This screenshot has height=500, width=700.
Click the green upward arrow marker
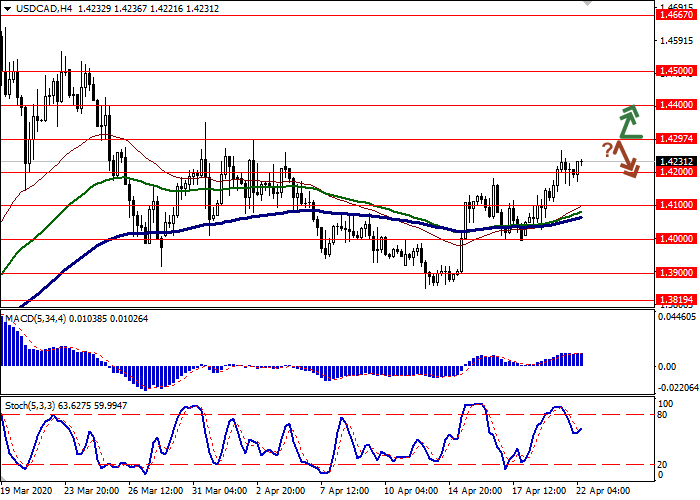click(627, 121)
